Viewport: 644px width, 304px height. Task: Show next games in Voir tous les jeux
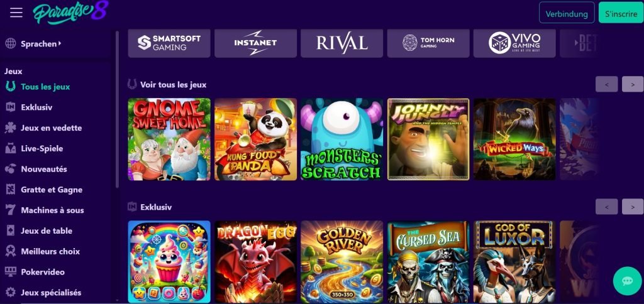633,84
